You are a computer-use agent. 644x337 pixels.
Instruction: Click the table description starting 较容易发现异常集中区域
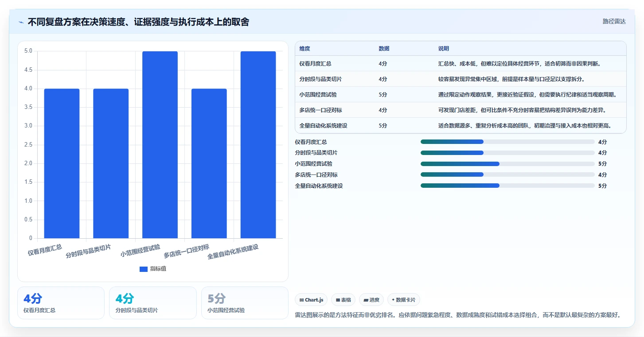(x=511, y=79)
